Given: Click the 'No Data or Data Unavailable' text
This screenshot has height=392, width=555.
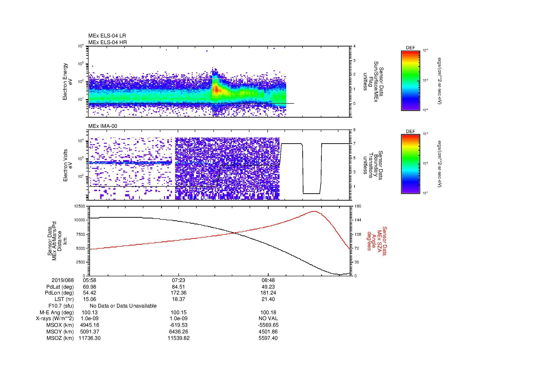Looking at the screenshot, I should coord(123,306).
